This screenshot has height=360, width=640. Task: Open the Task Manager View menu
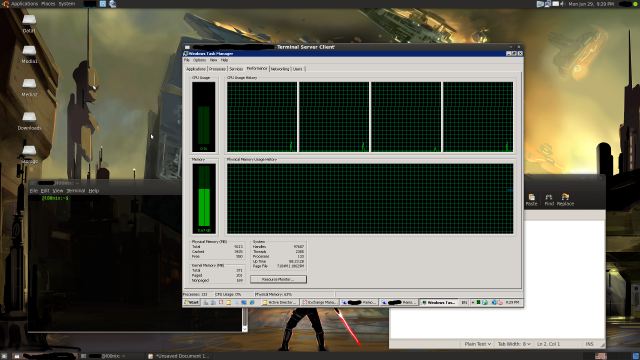click(213, 60)
